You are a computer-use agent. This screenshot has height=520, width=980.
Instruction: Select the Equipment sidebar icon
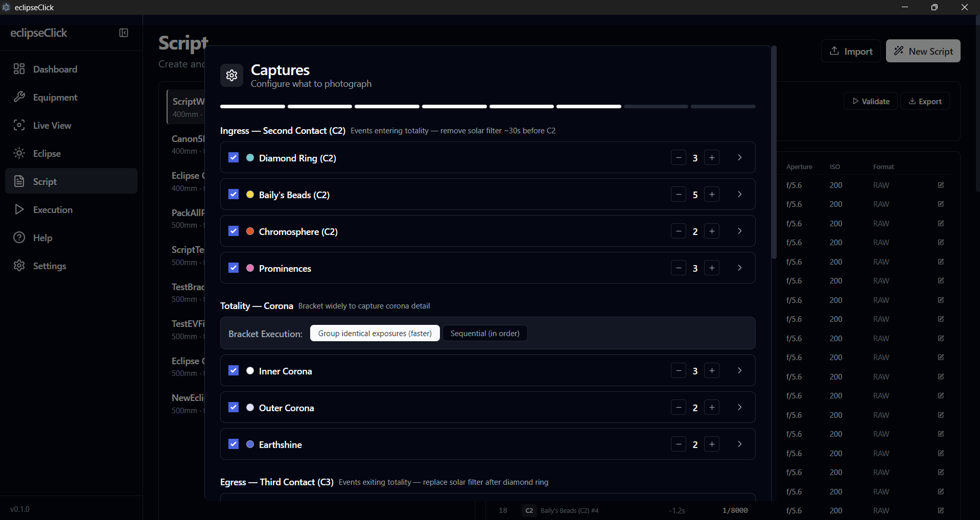[19, 97]
